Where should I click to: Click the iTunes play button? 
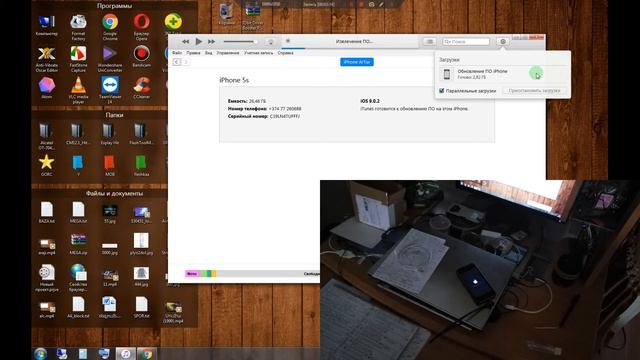click(198, 41)
